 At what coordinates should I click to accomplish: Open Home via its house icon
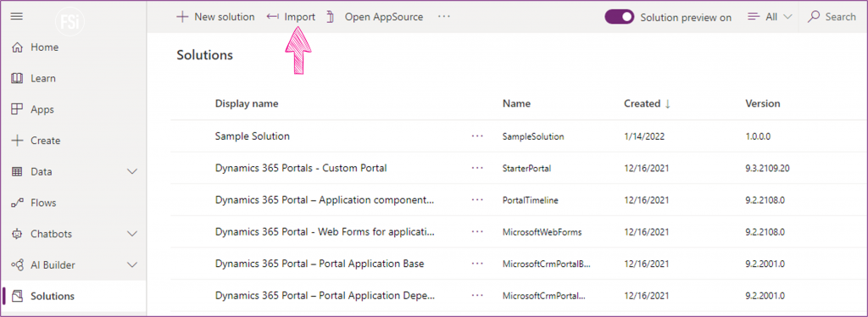pos(17,47)
